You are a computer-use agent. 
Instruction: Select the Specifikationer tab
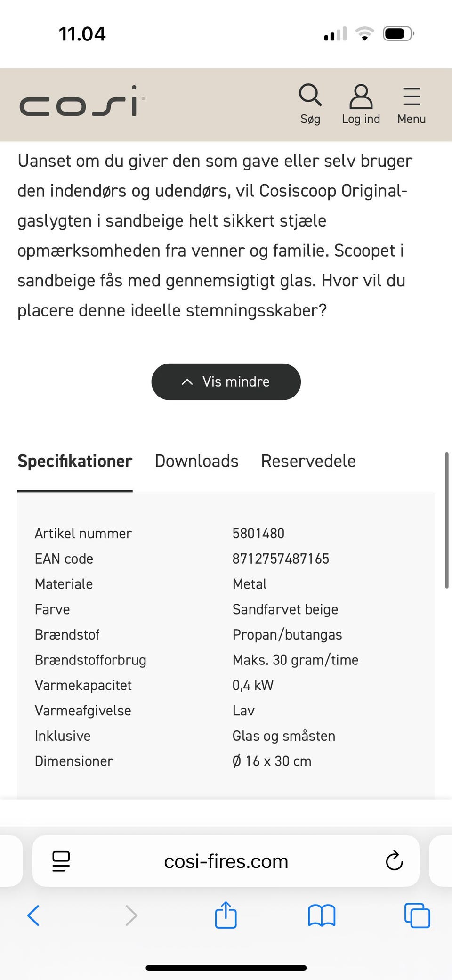click(x=74, y=461)
